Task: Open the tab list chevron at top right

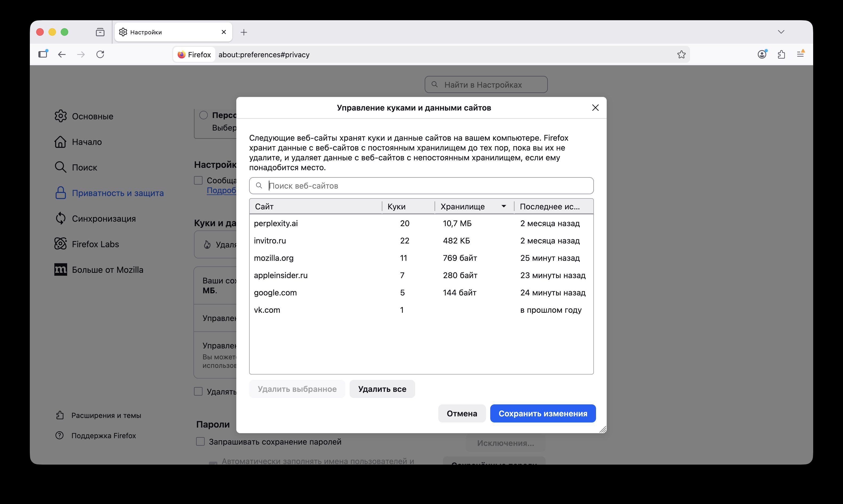Action: click(781, 32)
